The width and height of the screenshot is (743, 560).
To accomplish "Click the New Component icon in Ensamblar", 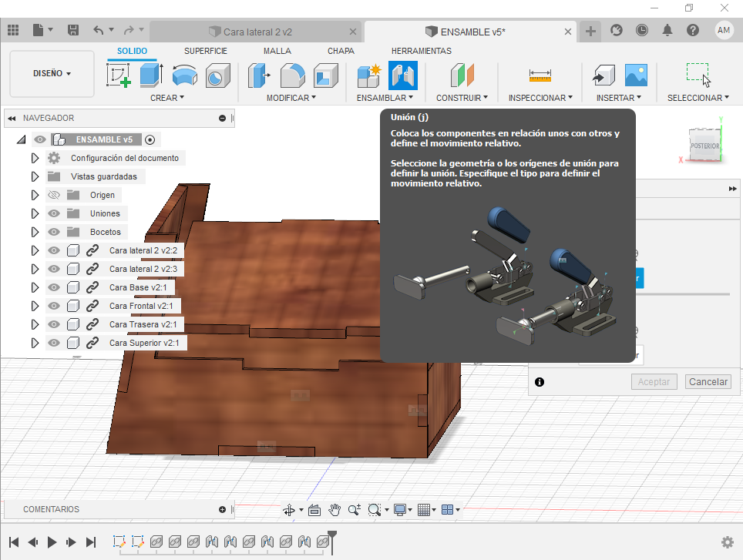I will [x=369, y=75].
